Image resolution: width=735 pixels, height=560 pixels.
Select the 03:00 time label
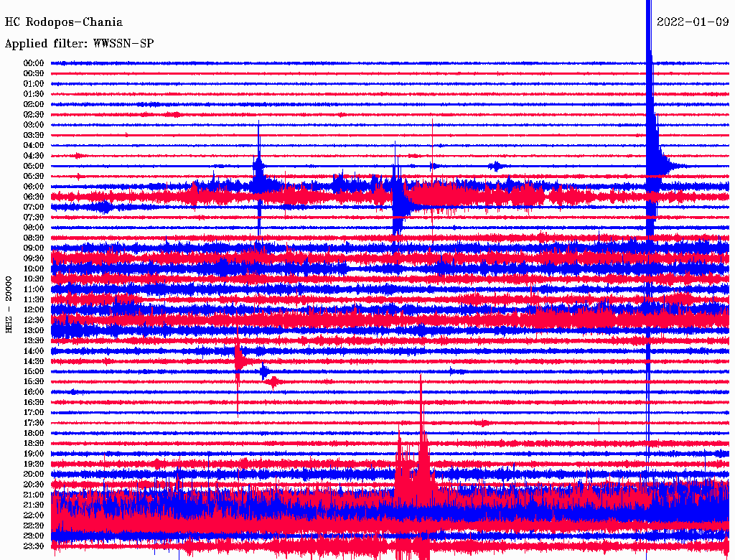[34, 125]
